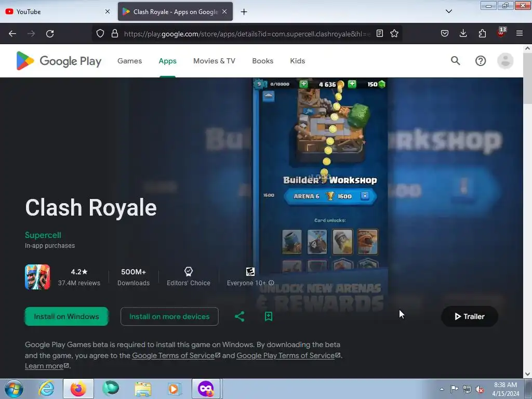
Task: Click the Firefox taskbar icon
Action: tap(78, 389)
